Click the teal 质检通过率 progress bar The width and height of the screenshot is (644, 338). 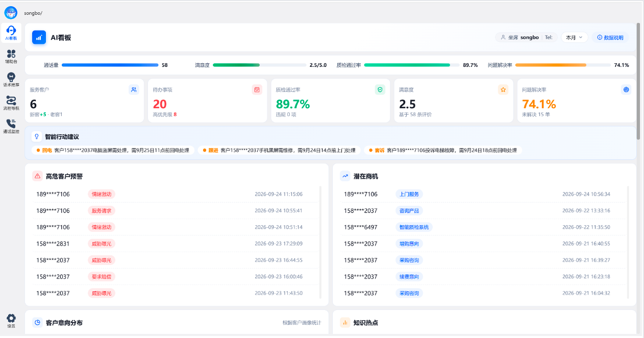point(411,65)
